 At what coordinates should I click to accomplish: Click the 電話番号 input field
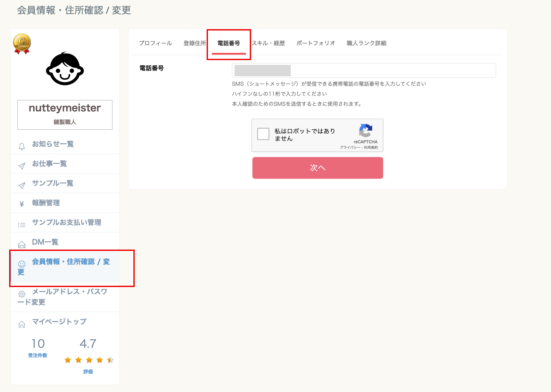364,71
